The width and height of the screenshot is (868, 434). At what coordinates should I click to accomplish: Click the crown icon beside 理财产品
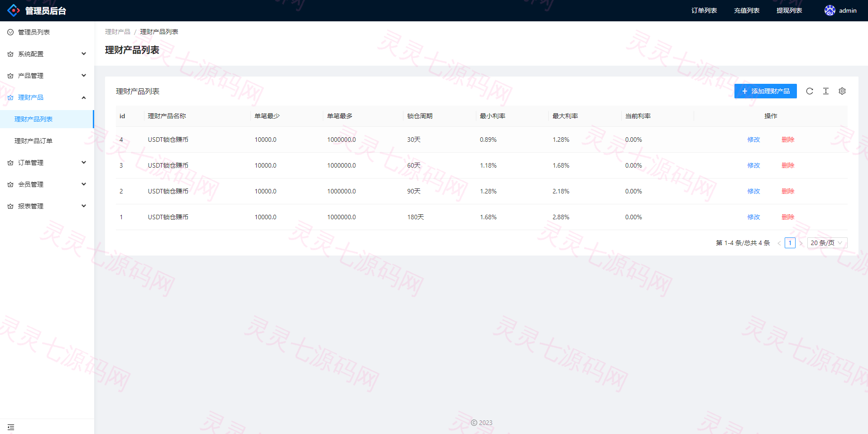[10, 97]
